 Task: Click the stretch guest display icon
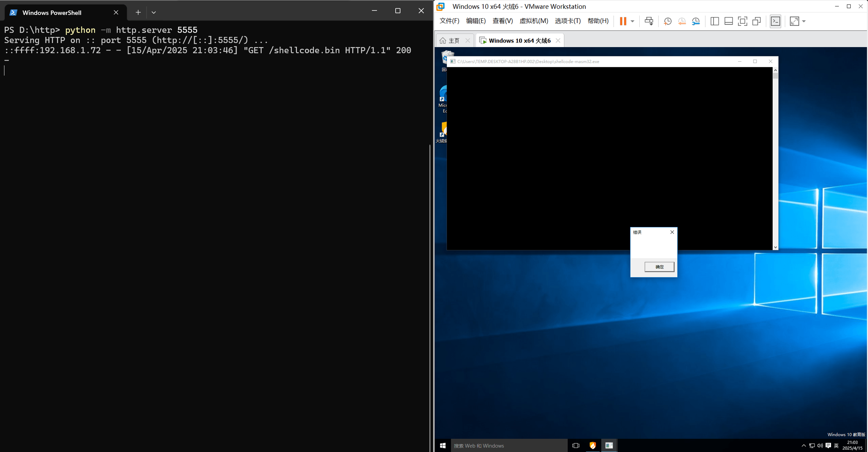[x=794, y=21]
